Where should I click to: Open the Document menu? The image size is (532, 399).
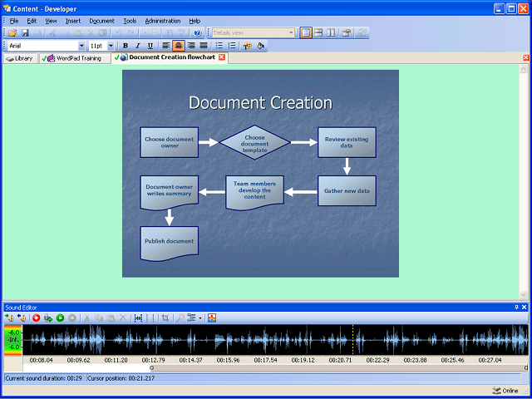101,21
